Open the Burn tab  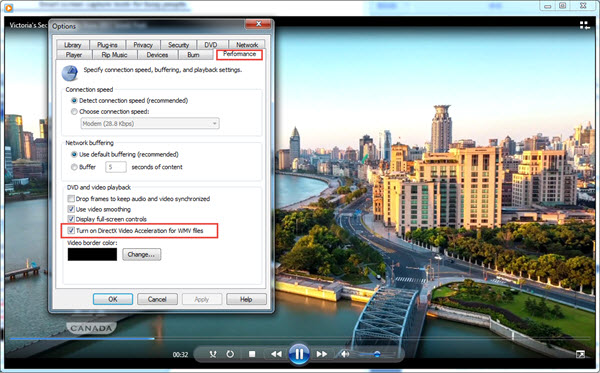[x=193, y=55]
